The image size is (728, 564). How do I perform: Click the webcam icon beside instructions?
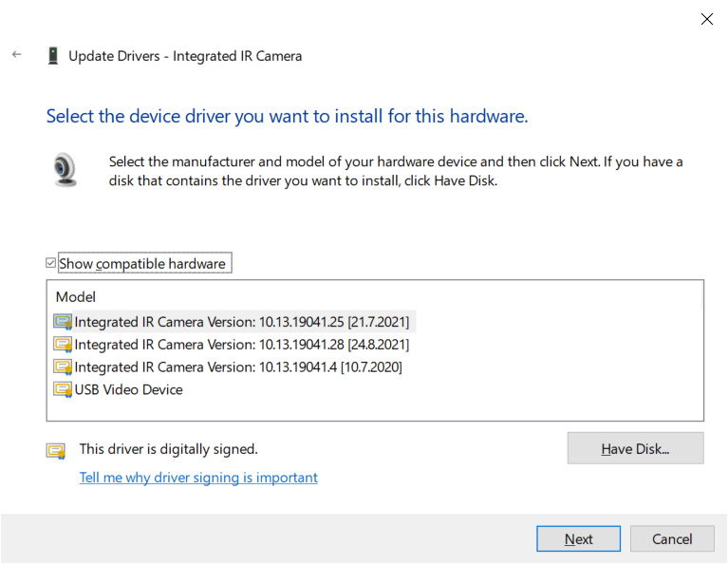pos(65,170)
